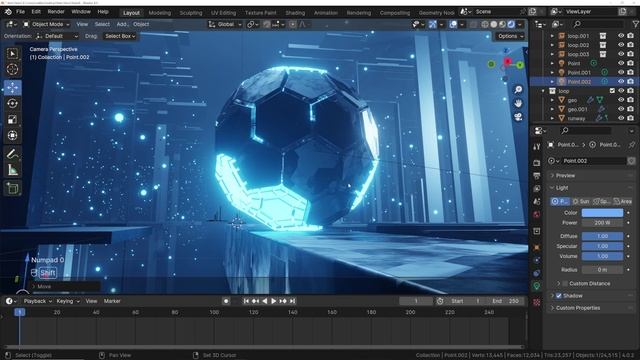Open the Render properties tab

[537, 163]
